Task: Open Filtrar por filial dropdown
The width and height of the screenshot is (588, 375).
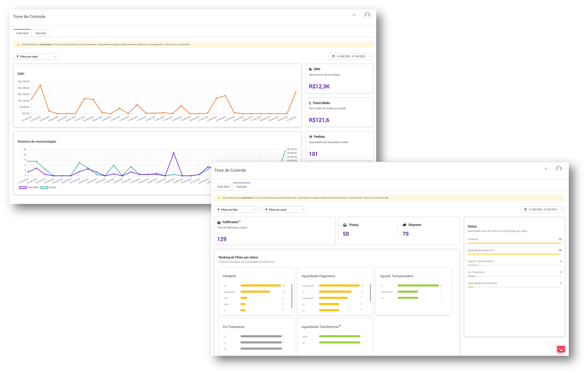Action: (x=236, y=210)
